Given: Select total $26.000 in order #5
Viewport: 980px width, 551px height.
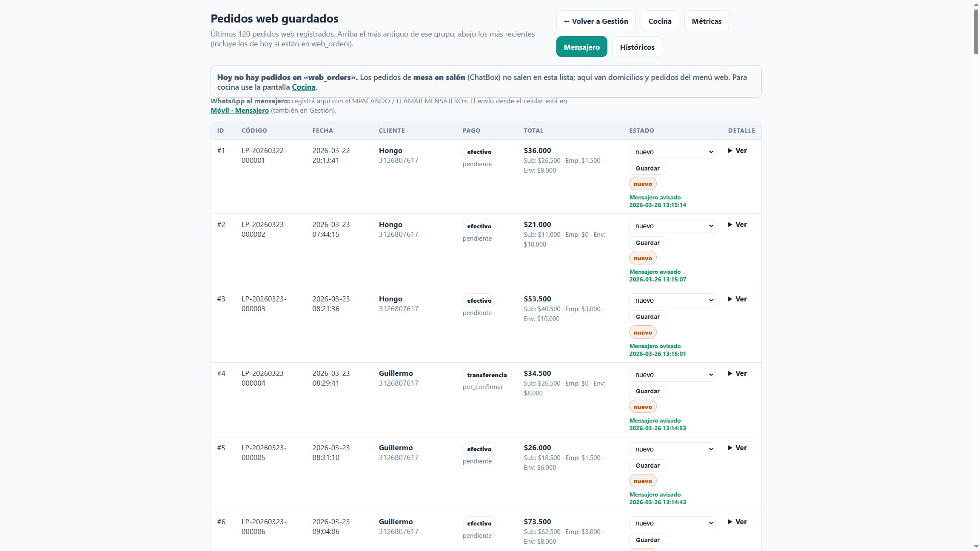Looking at the screenshot, I should point(537,448).
